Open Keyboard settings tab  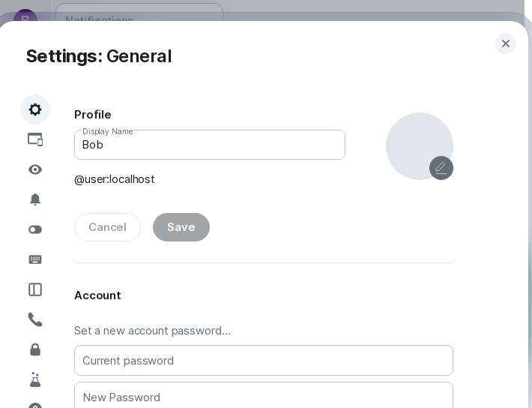35,259
